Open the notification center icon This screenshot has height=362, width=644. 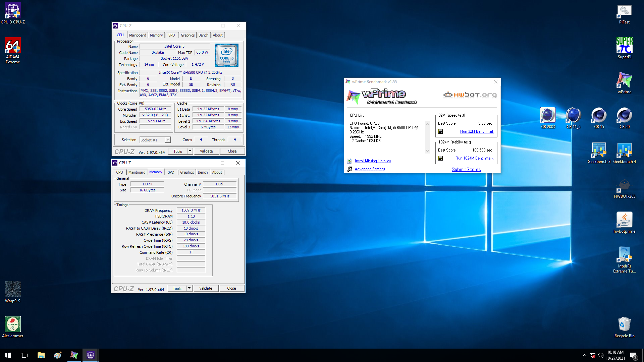633,355
